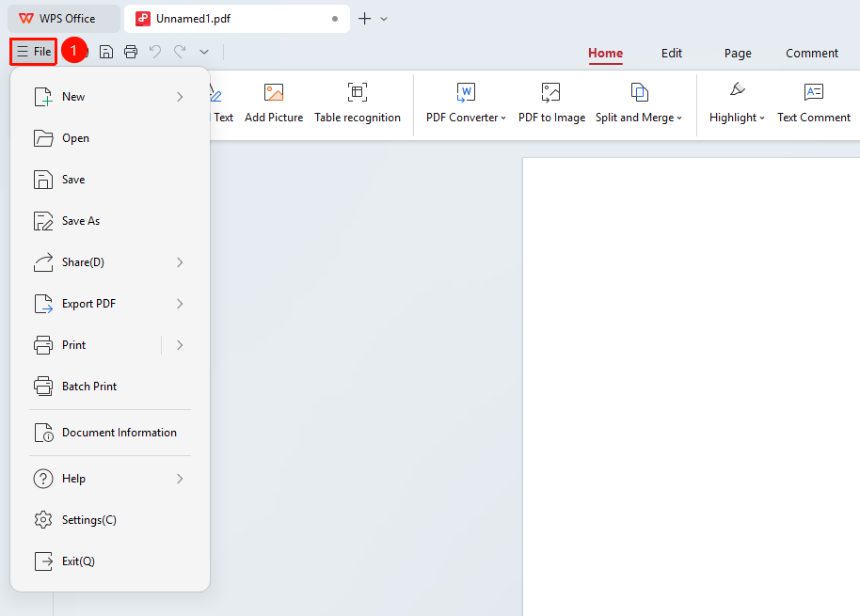Choose Open from the File menu
Viewport: 860px width, 616px height.
coord(110,138)
